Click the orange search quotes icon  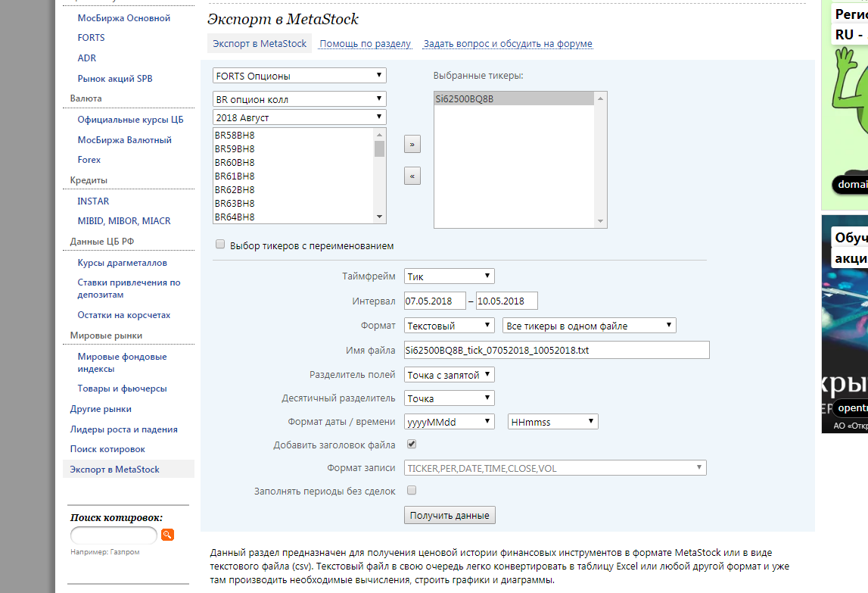[167, 534]
